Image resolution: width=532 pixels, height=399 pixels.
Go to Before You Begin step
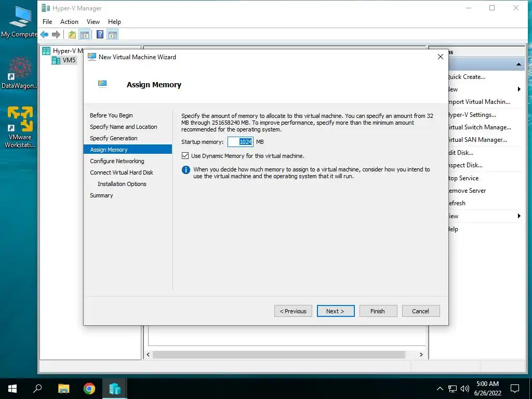(111, 115)
